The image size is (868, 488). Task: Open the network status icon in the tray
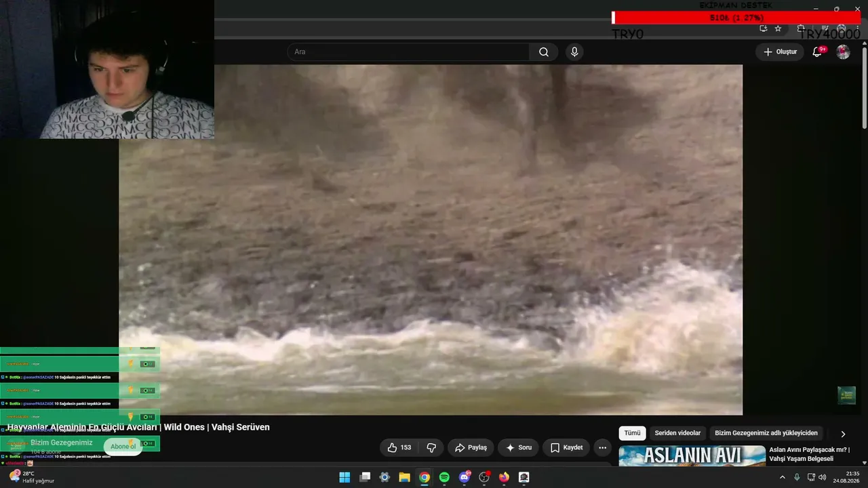[811, 477]
